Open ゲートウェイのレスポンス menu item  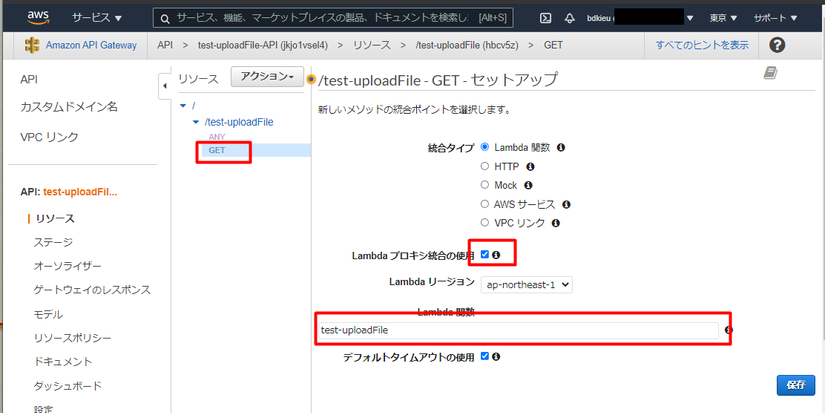click(92, 290)
